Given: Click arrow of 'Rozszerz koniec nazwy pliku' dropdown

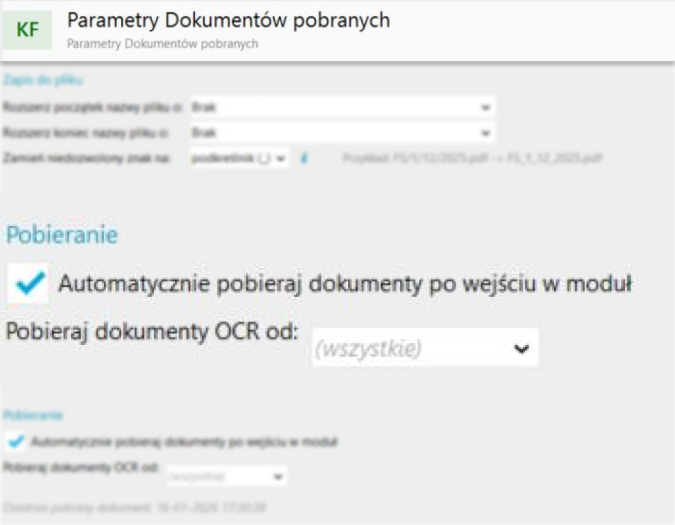Looking at the screenshot, I should 485,132.
